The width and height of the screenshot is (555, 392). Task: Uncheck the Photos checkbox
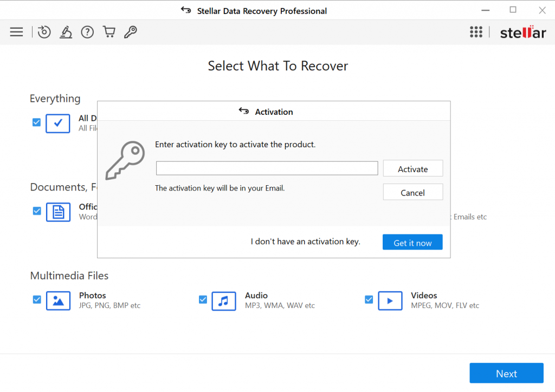37,299
